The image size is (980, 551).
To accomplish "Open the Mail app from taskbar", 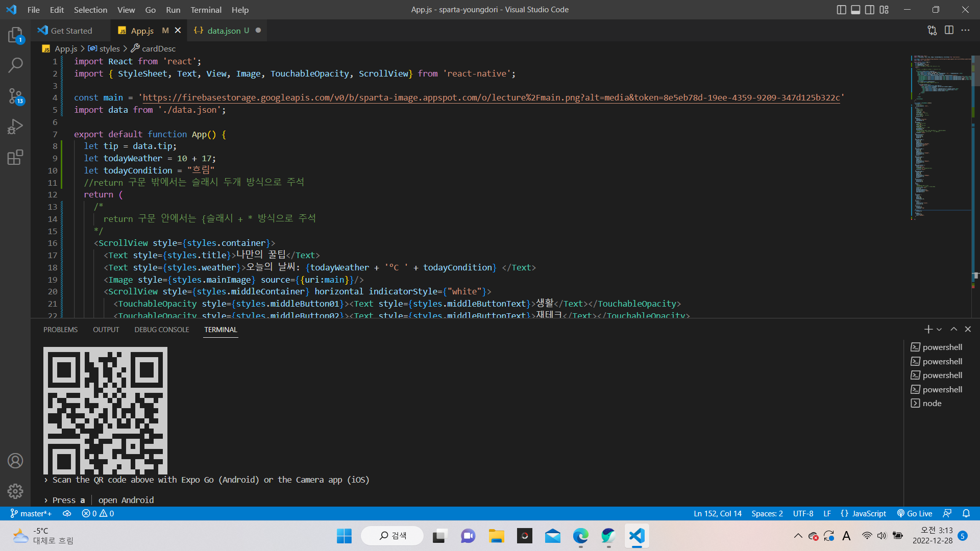I will point(552,536).
